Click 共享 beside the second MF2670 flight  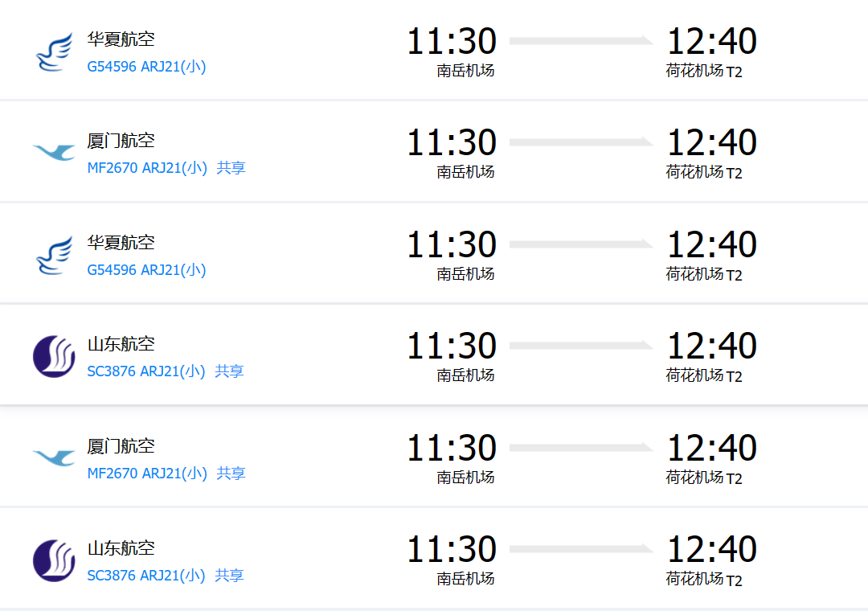(x=231, y=474)
